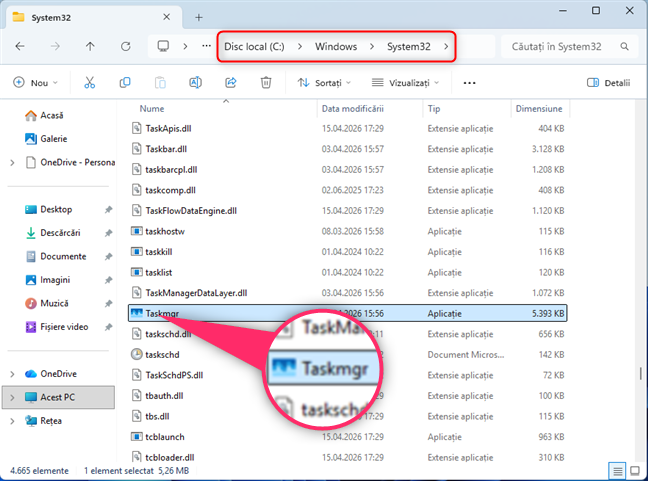
Task: Open the Sortați dropdown menu
Action: click(324, 83)
